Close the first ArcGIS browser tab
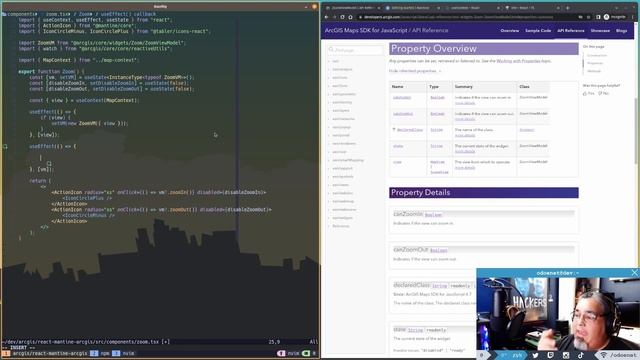 pos(379,8)
